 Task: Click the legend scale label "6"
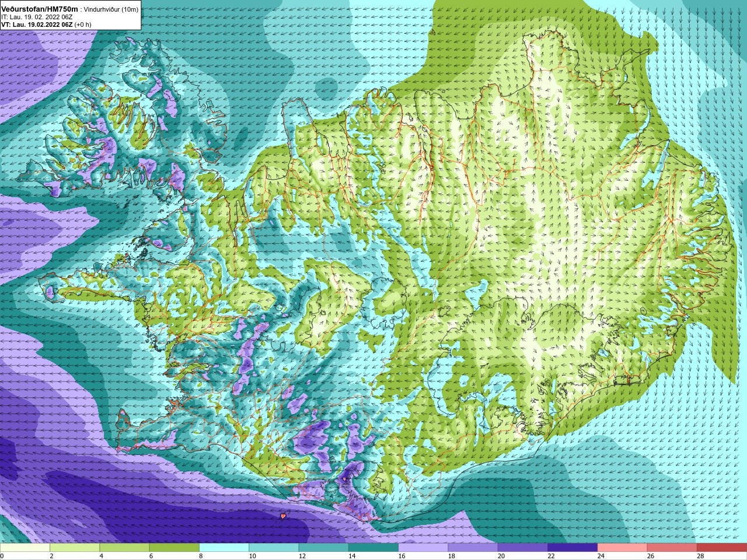[151, 556]
